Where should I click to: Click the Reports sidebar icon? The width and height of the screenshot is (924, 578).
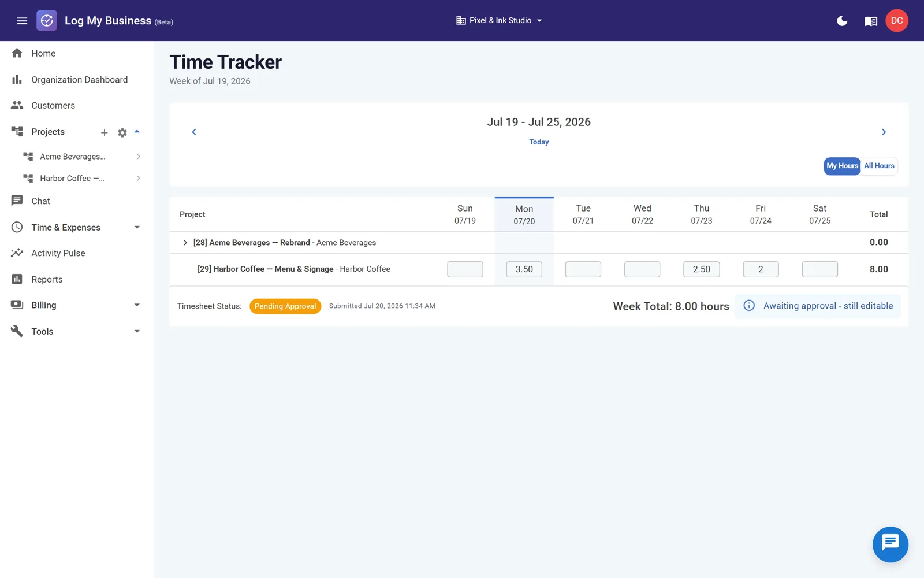point(17,279)
